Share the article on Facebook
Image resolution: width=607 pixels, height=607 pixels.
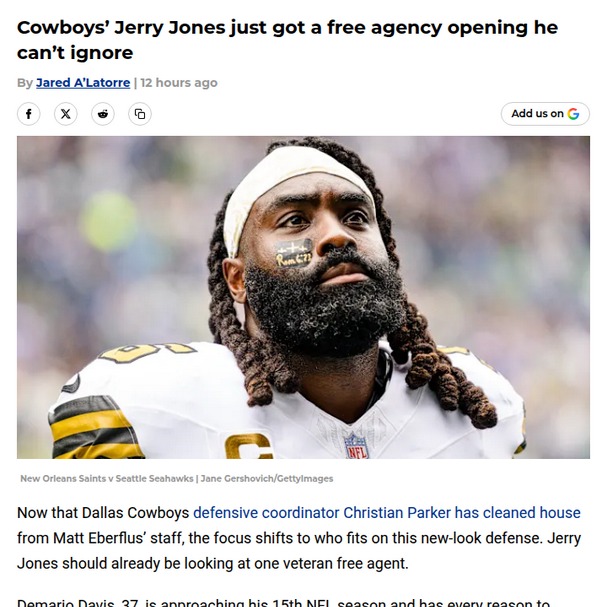(28, 114)
